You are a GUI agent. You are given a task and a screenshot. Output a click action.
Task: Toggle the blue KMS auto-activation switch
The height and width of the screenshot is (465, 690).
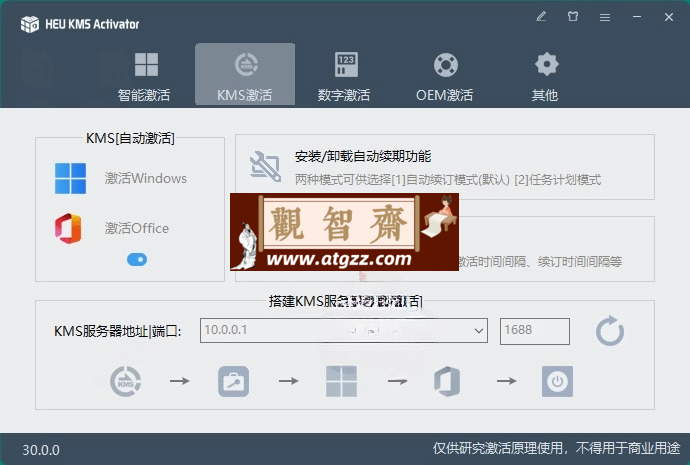click(x=137, y=260)
